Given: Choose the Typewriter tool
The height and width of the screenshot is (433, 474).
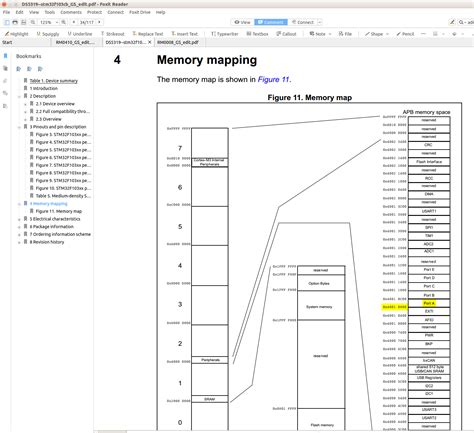Looking at the screenshot, I should click(x=225, y=34).
